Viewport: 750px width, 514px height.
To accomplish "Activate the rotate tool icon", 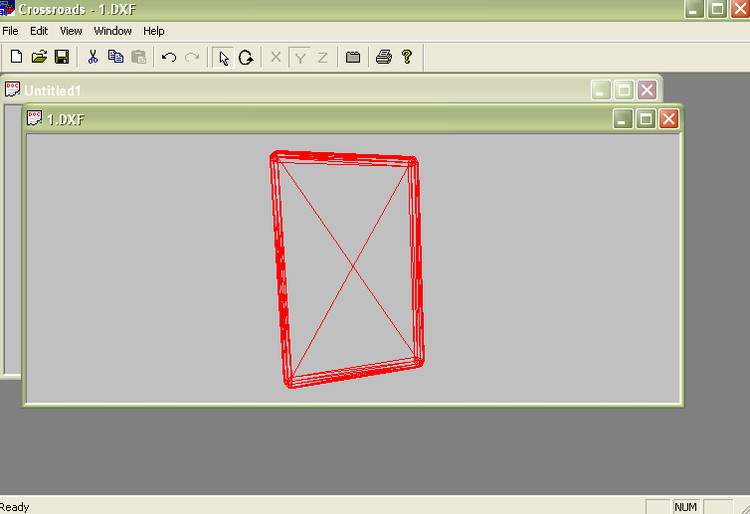I will click(x=246, y=57).
